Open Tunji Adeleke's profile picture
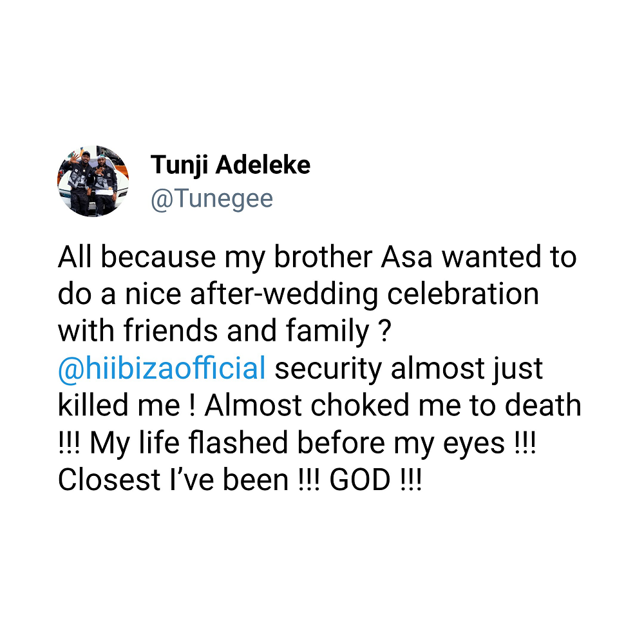Viewport: 644px width, 644px height. point(93,181)
